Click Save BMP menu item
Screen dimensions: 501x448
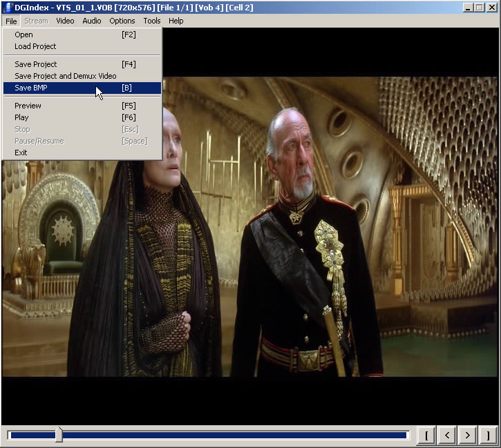[82, 88]
